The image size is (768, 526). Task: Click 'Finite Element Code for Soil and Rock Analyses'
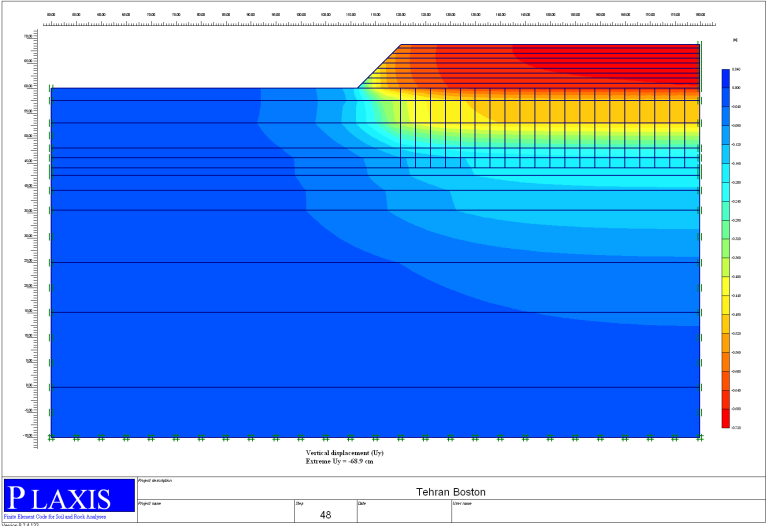pos(55,517)
